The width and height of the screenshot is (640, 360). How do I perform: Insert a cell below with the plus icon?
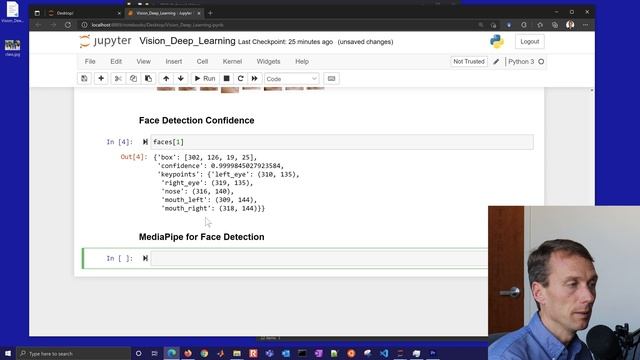coord(101,78)
